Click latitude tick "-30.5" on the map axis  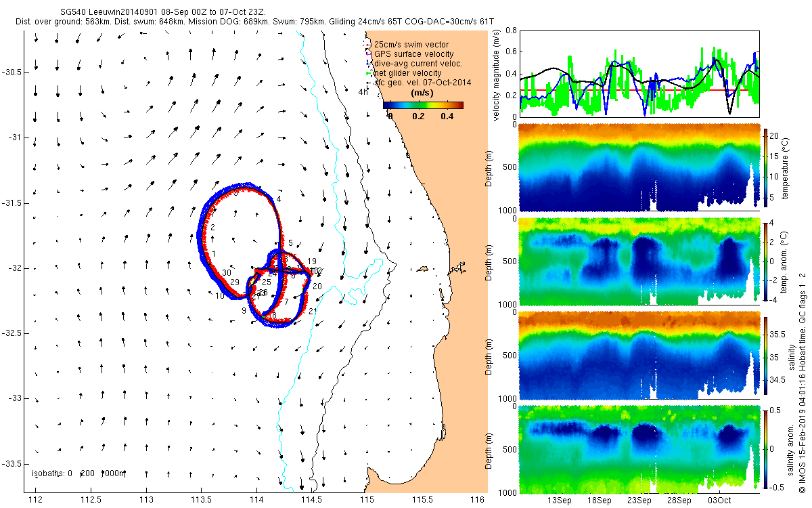(13, 72)
